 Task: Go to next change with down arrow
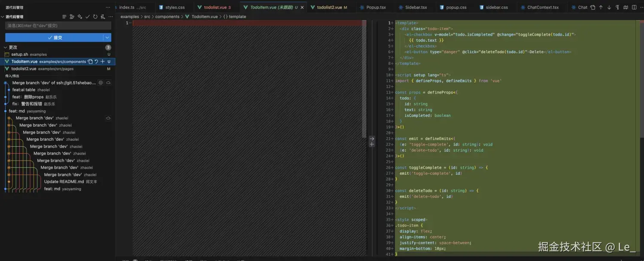tap(609, 7)
